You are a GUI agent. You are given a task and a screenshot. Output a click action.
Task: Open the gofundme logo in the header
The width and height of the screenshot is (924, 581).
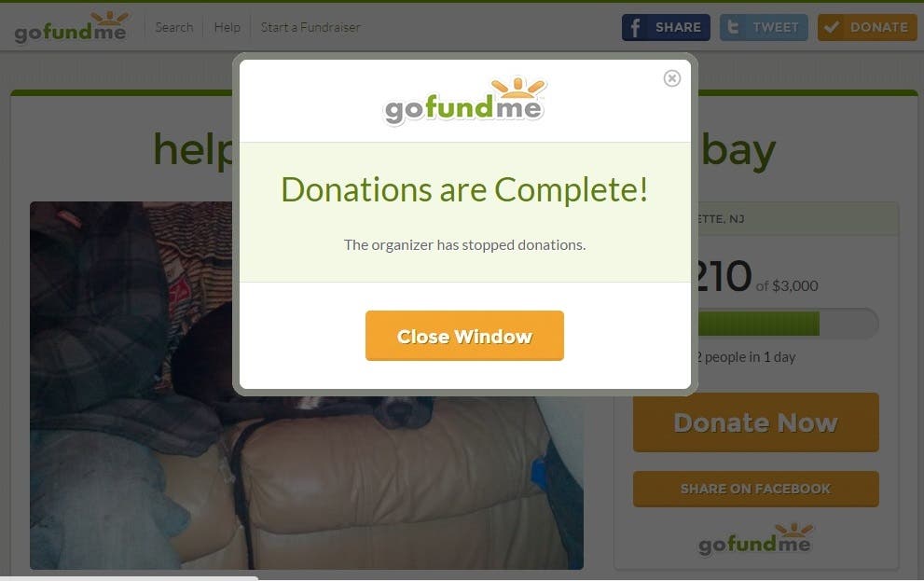coord(71,27)
